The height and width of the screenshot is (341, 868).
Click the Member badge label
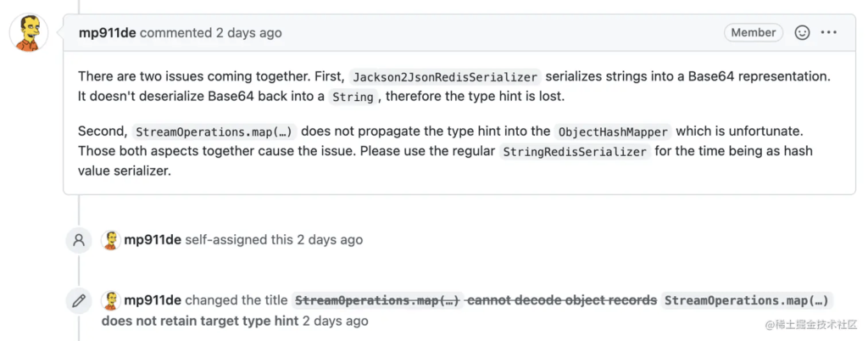click(x=753, y=33)
